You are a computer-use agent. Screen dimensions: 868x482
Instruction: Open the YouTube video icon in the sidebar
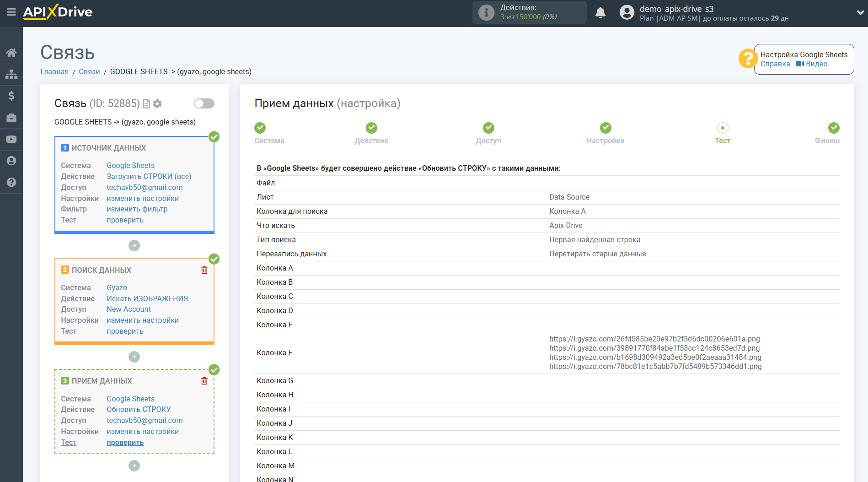[x=11, y=139]
